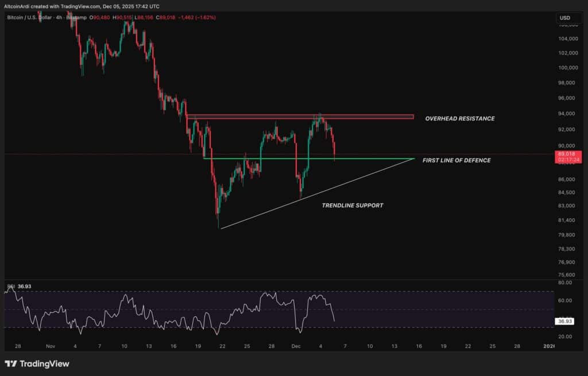Click the 98,000 price scale label

click(x=568, y=83)
